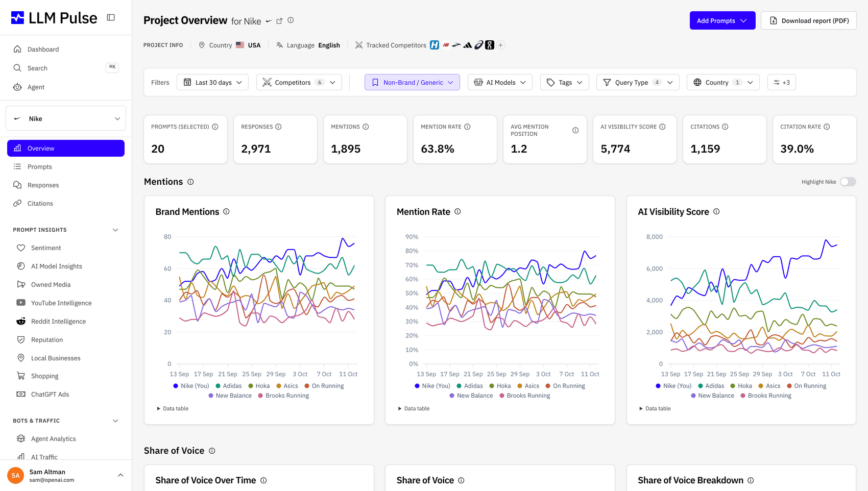Expand the Brand Mentions Data table

173,408
